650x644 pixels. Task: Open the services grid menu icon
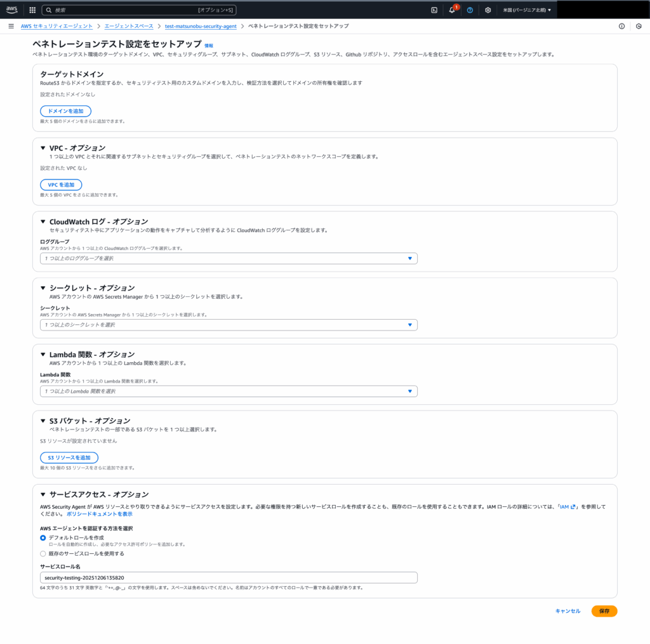coord(32,10)
